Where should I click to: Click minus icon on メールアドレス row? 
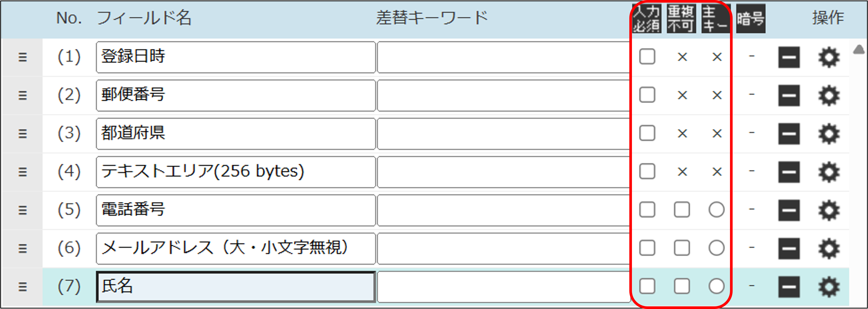(788, 248)
